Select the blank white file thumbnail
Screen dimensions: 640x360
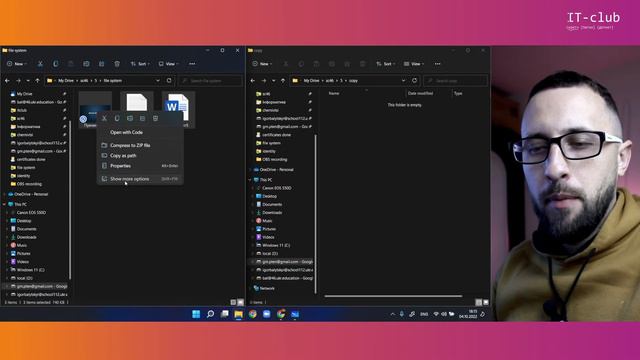pos(137,102)
